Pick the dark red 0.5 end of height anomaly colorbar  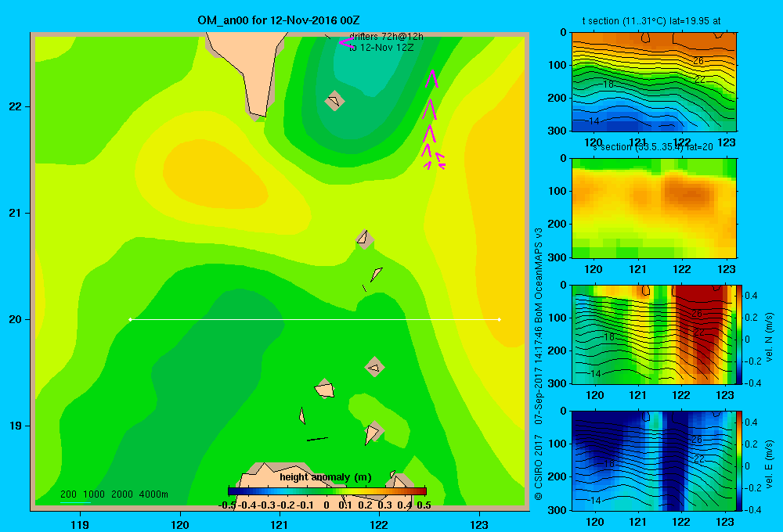[424, 491]
